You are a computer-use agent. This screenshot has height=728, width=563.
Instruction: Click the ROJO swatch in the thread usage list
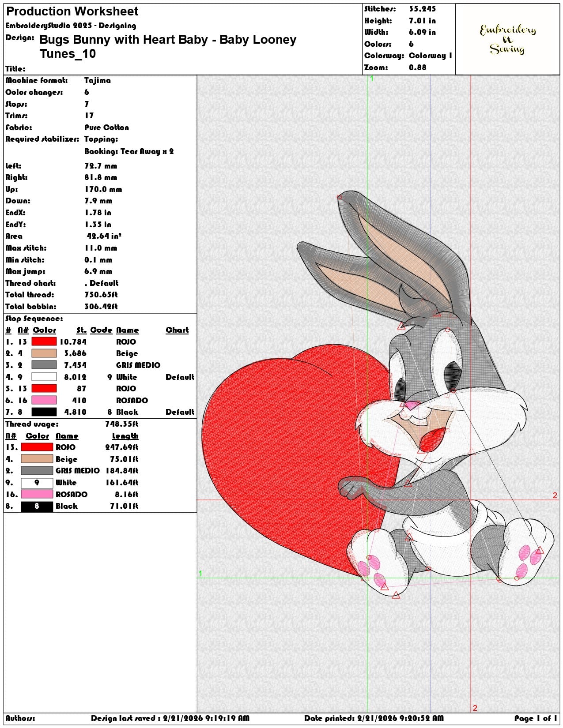tap(37, 447)
